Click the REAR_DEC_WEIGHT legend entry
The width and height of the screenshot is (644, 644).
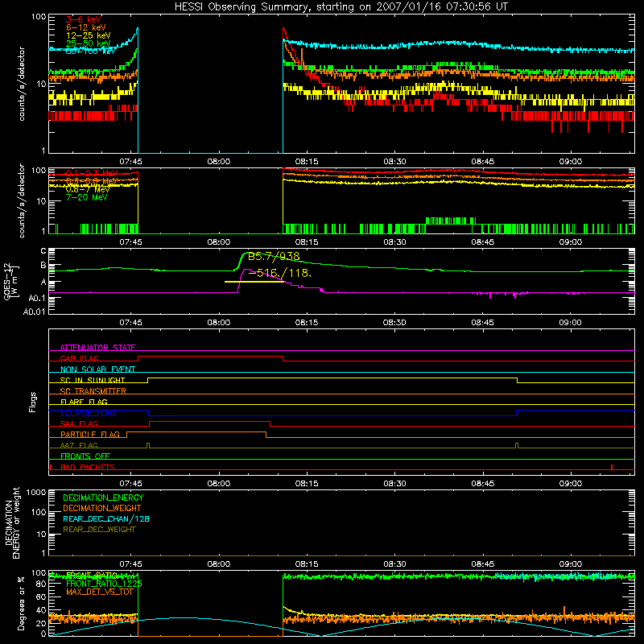point(99,530)
